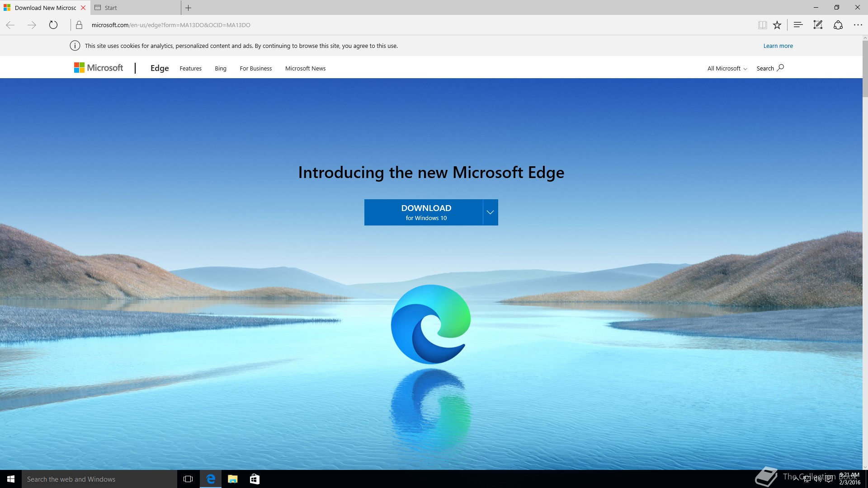Expand the All Microsoft dropdown

[x=727, y=68]
